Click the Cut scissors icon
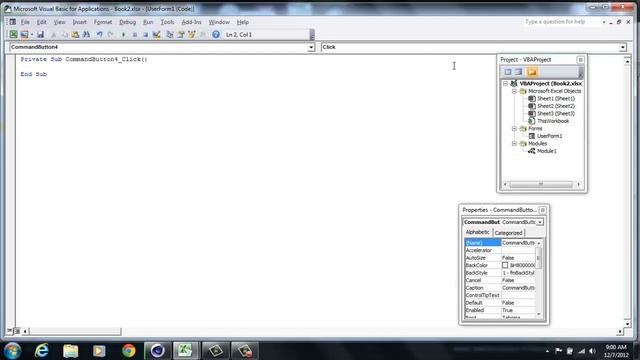Screen dimensions: 640x360 [53, 35]
